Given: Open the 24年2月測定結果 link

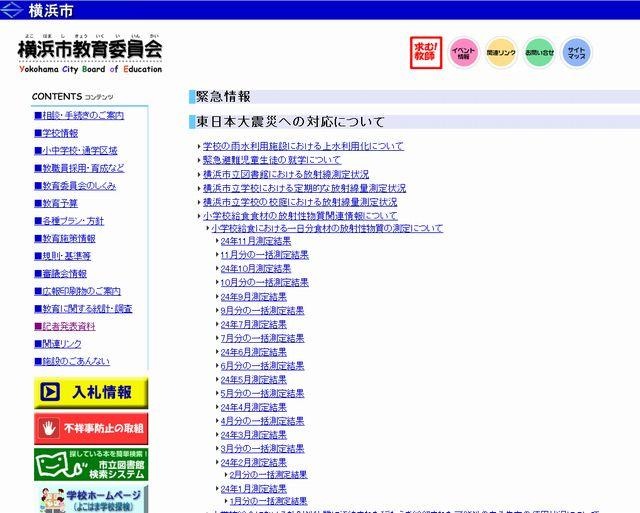Looking at the screenshot, I should point(253,462).
